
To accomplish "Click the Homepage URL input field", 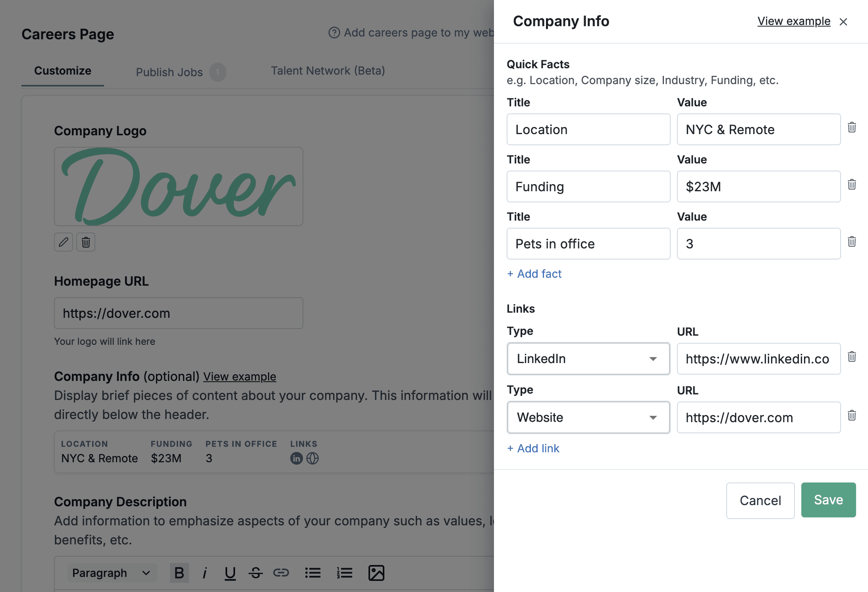I will click(x=178, y=313).
